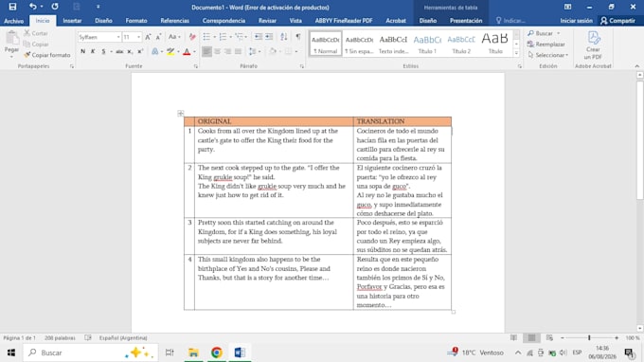Justify the paragraph text
Image resolution: width=644 pixels, height=362 pixels.
(239, 51)
